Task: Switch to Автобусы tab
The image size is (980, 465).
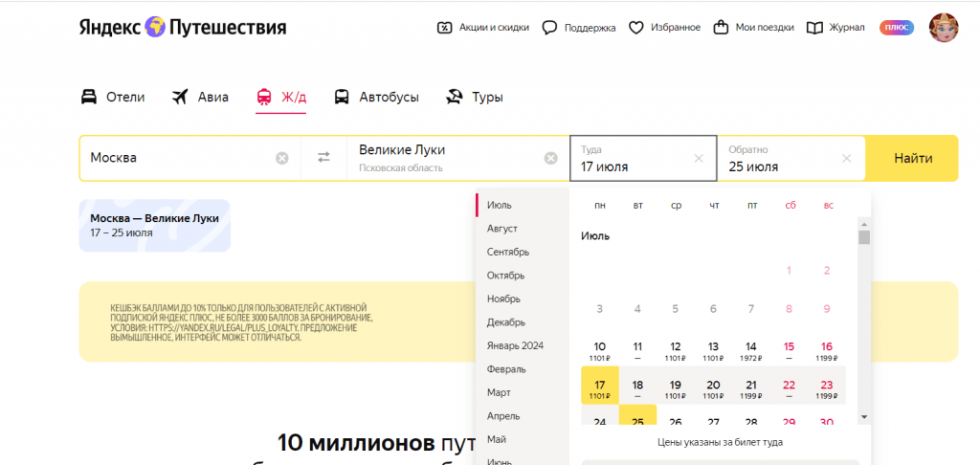Action: click(x=376, y=97)
